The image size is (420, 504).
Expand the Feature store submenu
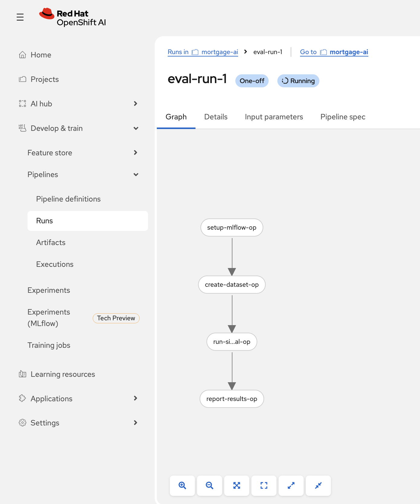136,153
